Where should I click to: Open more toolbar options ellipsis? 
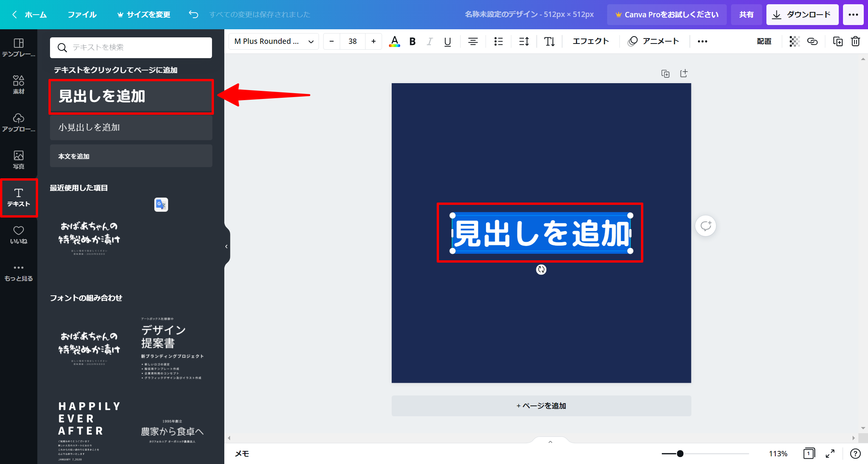coord(703,41)
